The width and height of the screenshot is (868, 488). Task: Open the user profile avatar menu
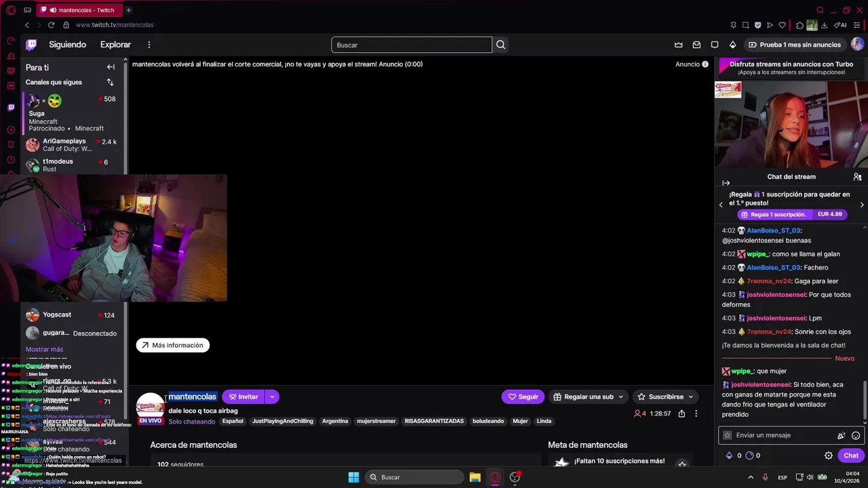point(857,44)
